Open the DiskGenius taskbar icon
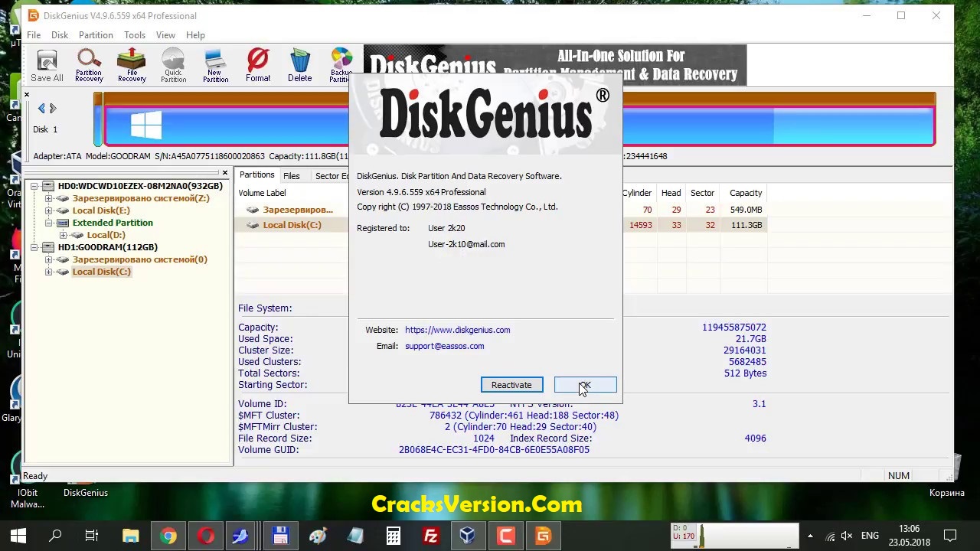Image resolution: width=980 pixels, height=551 pixels. (x=543, y=536)
